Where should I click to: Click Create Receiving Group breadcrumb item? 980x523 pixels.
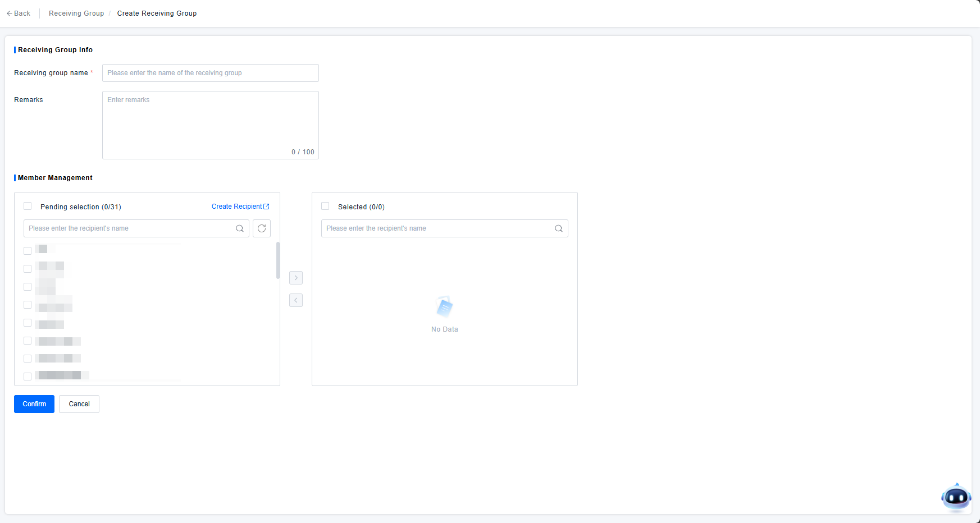[157, 13]
